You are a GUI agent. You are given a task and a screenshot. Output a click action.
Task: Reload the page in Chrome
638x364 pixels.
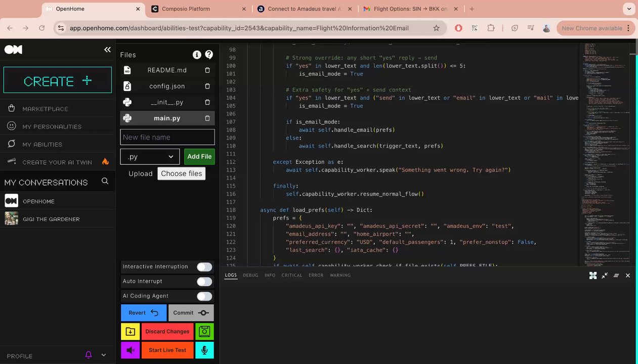tap(42, 28)
